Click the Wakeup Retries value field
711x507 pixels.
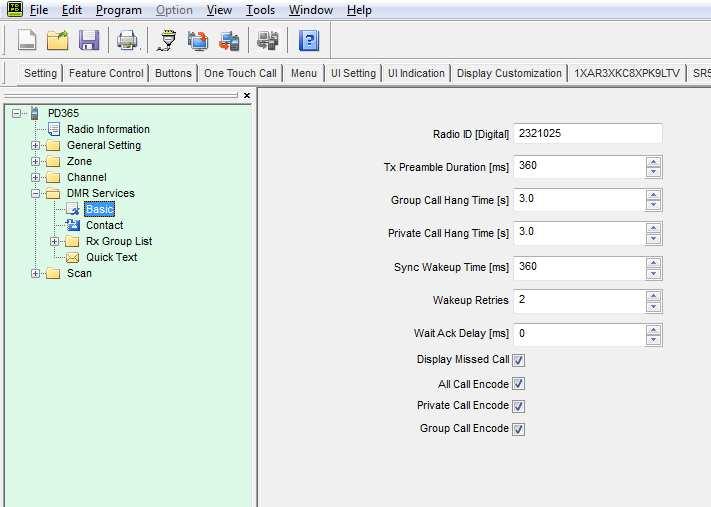[x=580, y=301]
